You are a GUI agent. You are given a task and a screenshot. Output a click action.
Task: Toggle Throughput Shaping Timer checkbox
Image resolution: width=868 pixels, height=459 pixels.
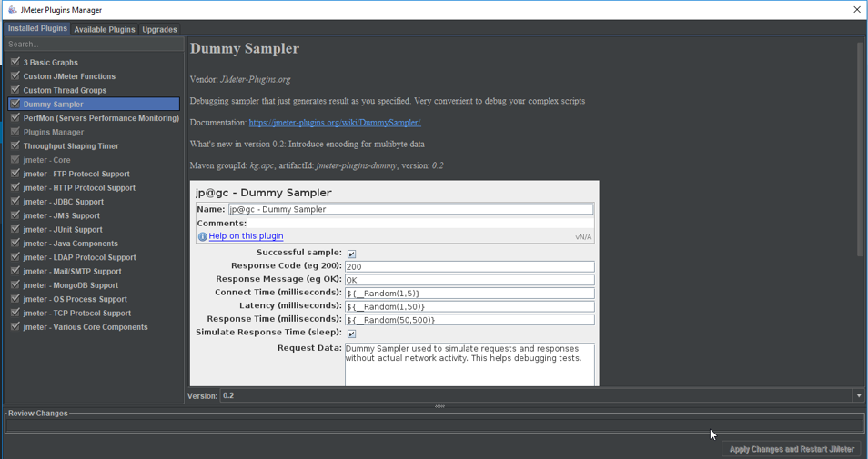coord(15,145)
